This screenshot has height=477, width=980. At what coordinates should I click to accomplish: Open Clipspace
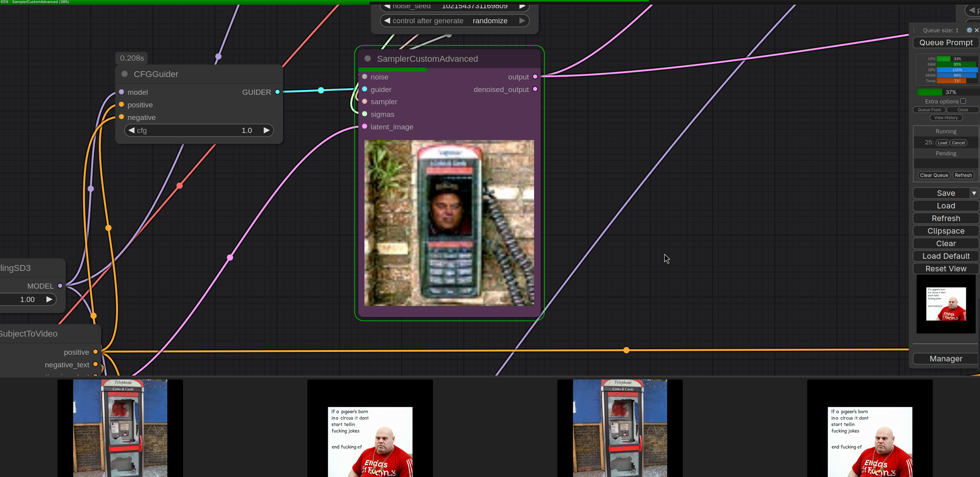[x=946, y=231]
